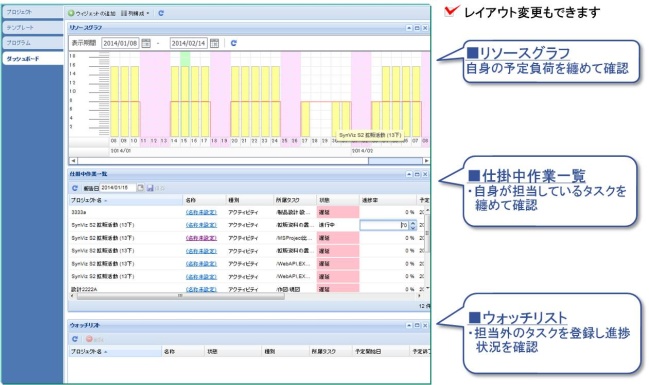649x385 pixels.
Task: Click the yellow load bar for day 27
Action: point(305,119)
